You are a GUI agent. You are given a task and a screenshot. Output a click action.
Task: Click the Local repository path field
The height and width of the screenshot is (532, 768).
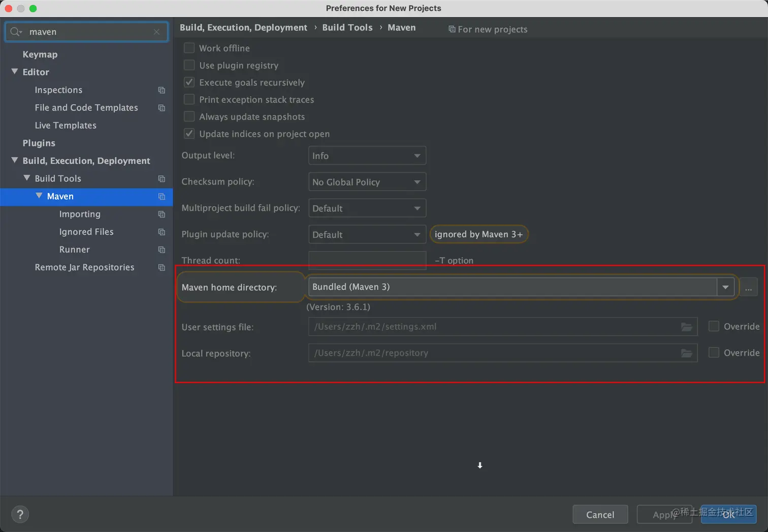click(503, 353)
